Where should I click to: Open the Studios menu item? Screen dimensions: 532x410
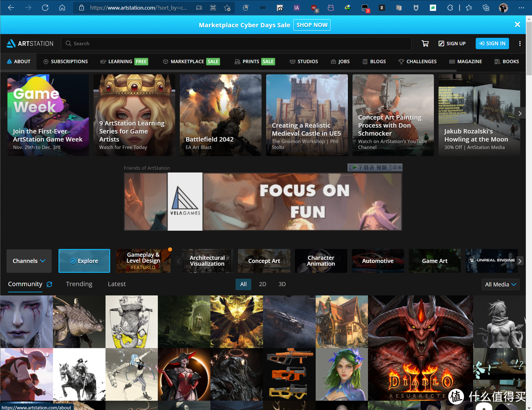click(303, 62)
